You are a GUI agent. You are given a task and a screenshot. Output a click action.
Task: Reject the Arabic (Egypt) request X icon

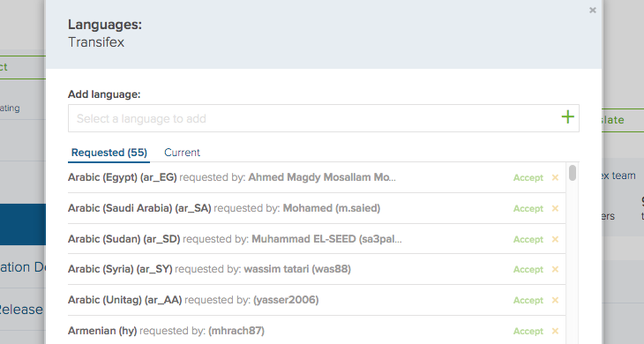(555, 177)
